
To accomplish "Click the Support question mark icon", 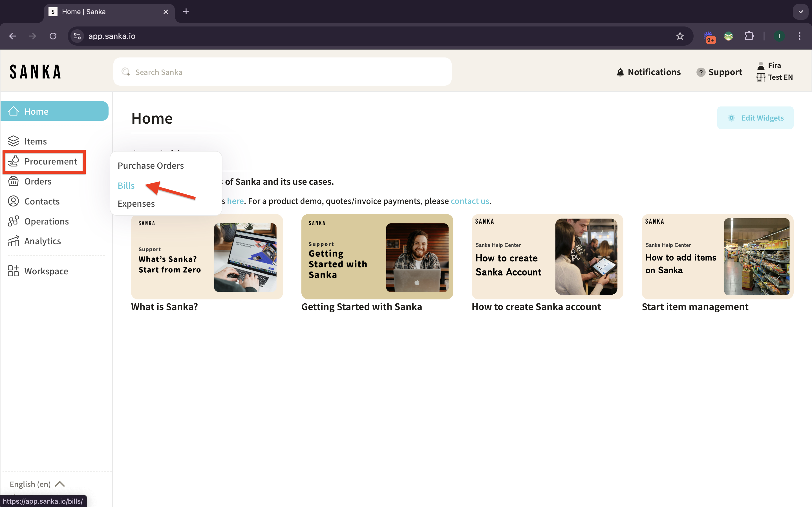I will click(701, 72).
